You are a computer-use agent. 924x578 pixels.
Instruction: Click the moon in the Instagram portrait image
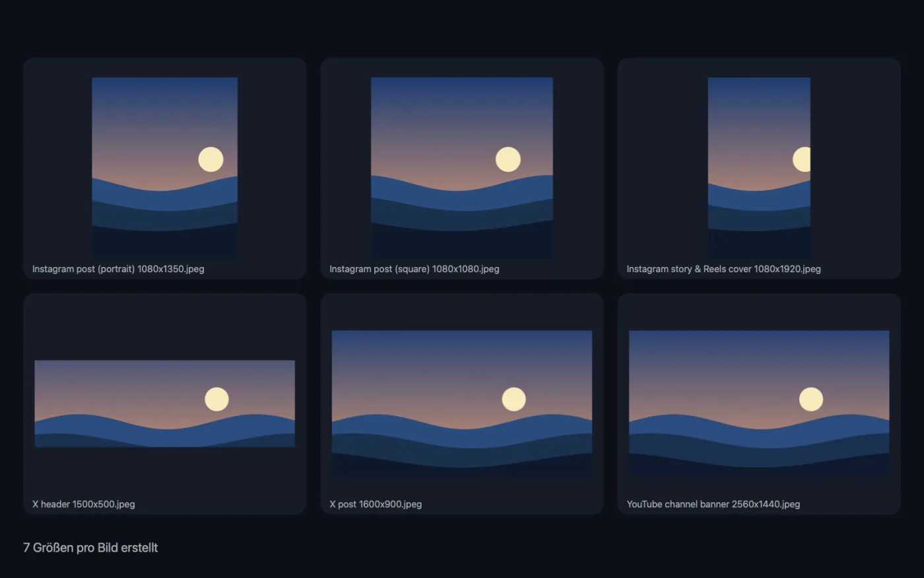[x=211, y=159]
